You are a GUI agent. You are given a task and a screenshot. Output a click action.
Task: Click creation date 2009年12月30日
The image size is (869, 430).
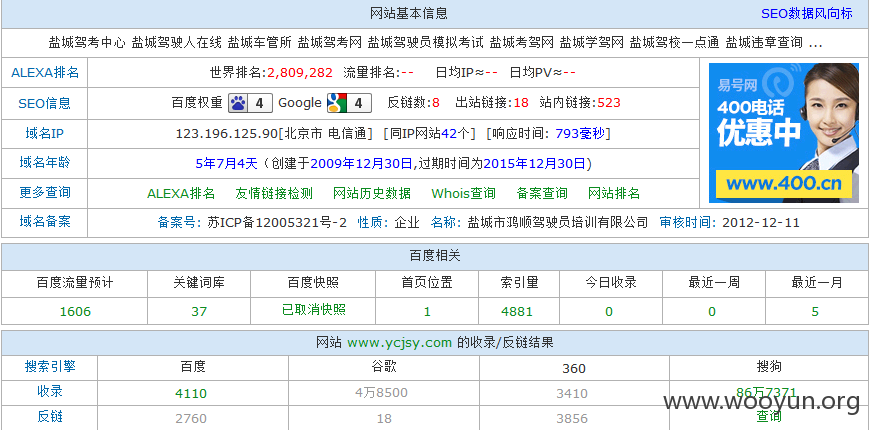(x=362, y=163)
